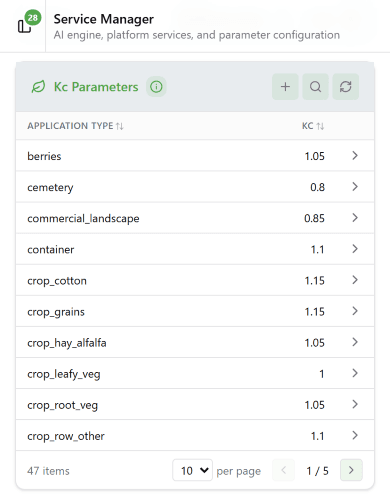The width and height of the screenshot is (390, 503).
Task: Open crop_hay_alfalfa row chevron
Action: [355, 342]
